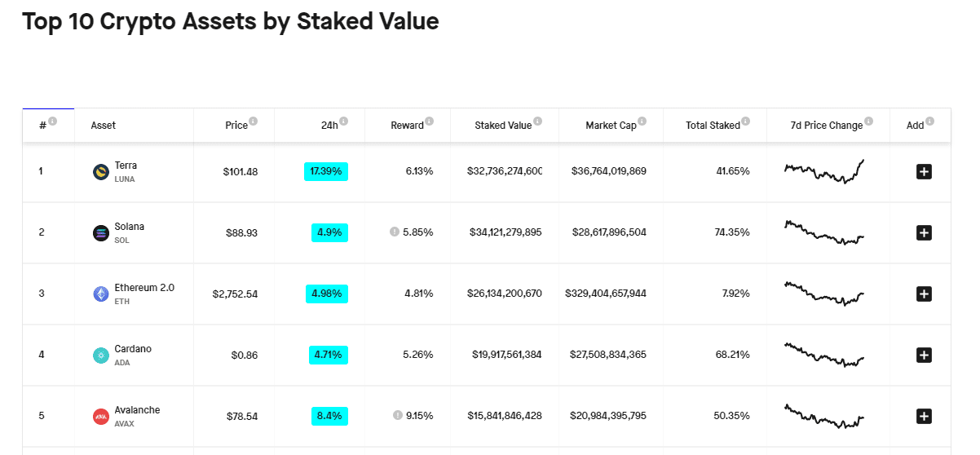Sort table by Reward column header
Viewport: 980px width, 455px height.
point(407,126)
